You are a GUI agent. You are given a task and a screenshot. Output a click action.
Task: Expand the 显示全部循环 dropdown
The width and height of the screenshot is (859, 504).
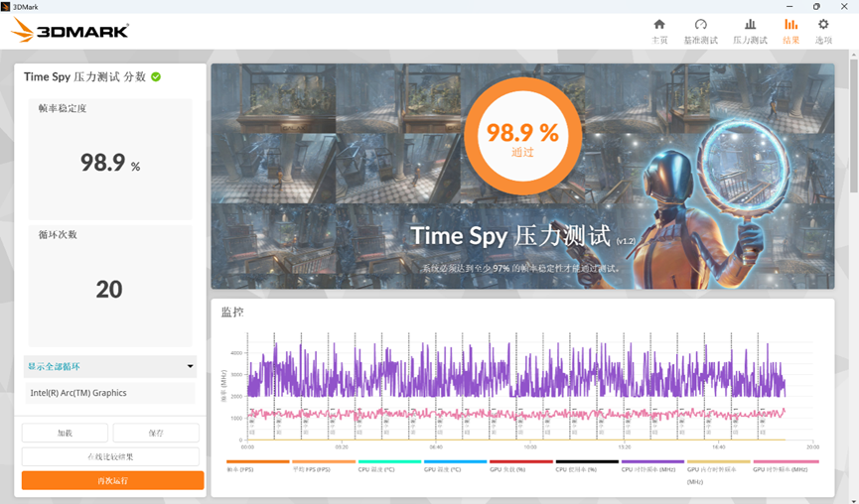(109, 367)
